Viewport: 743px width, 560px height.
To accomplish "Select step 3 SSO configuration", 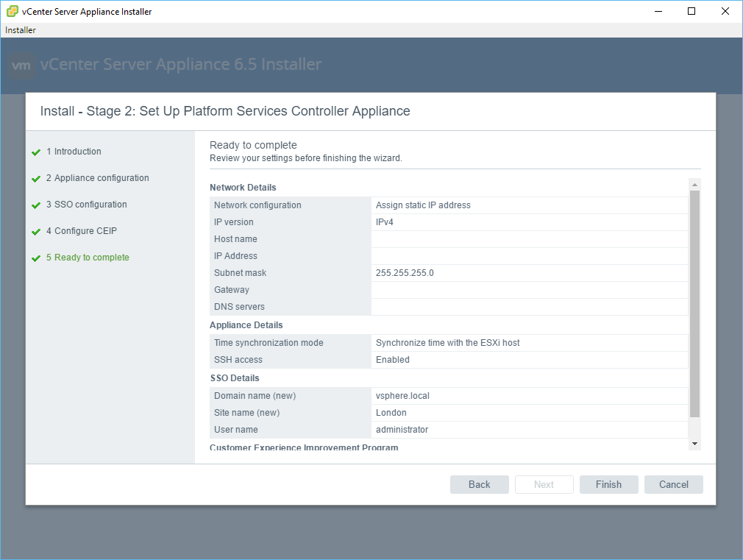I will (90, 205).
